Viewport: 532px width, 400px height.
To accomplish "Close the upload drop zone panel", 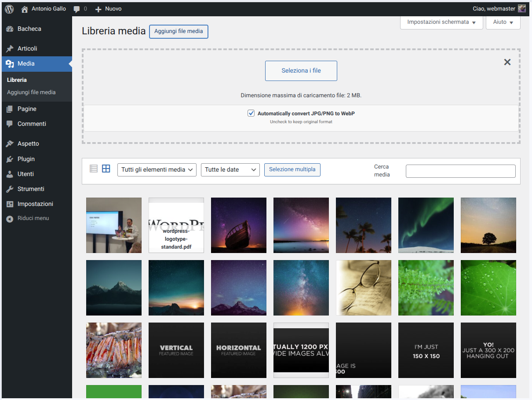I will point(507,62).
